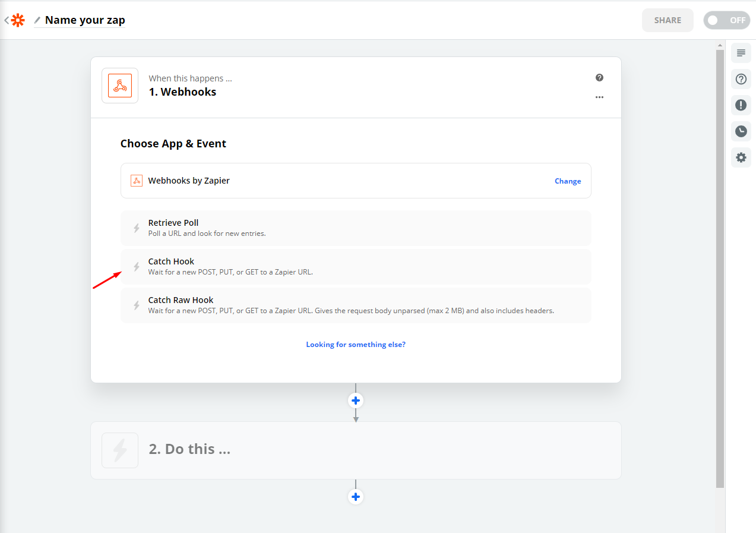Click Change to pick another app
This screenshot has width=756, height=533.
pyautogui.click(x=568, y=181)
